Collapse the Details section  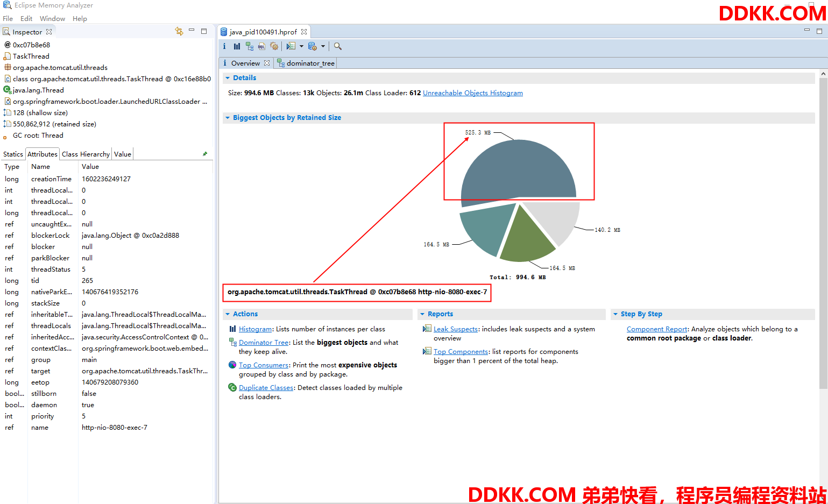coord(228,78)
